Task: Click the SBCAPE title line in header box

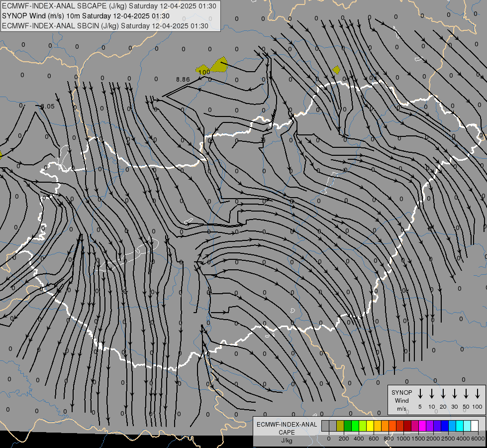Action: click(109, 6)
